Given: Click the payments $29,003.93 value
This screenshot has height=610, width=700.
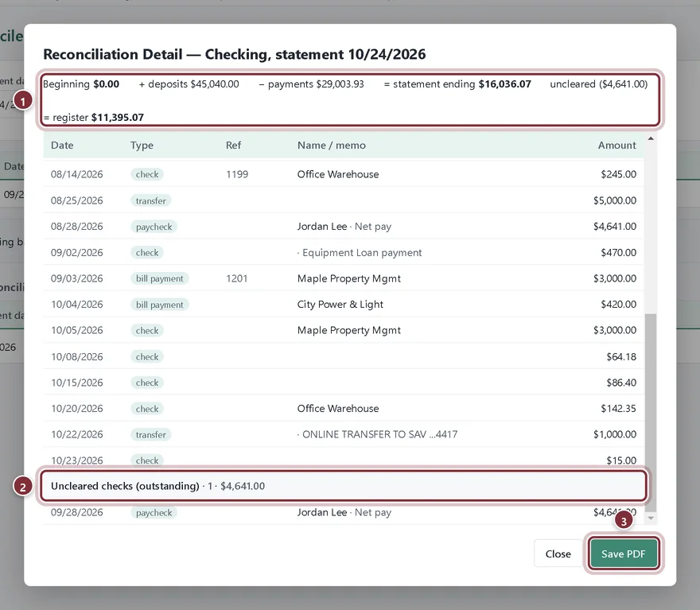Looking at the screenshot, I should tap(340, 84).
